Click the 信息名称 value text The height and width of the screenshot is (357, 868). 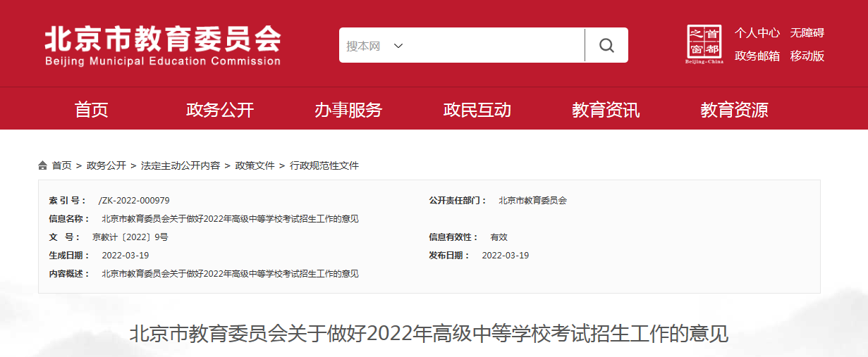pos(230,219)
